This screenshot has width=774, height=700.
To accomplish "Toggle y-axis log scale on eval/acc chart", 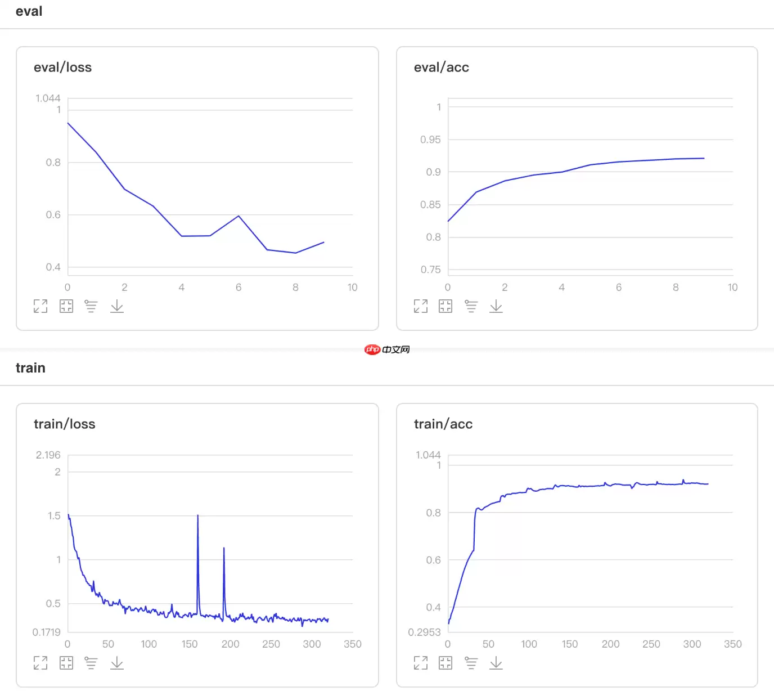I will pyautogui.click(x=471, y=306).
